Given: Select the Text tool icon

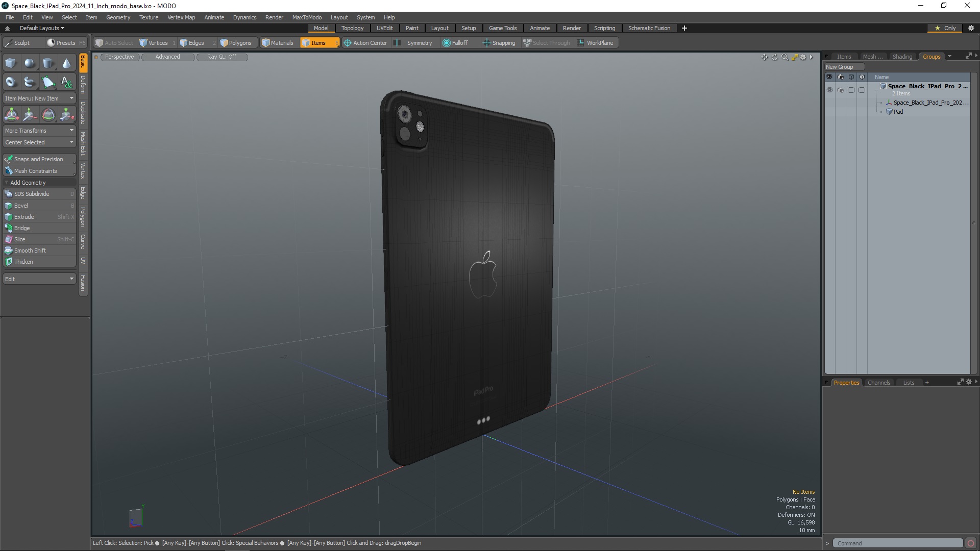Looking at the screenshot, I should click(66, 82).
